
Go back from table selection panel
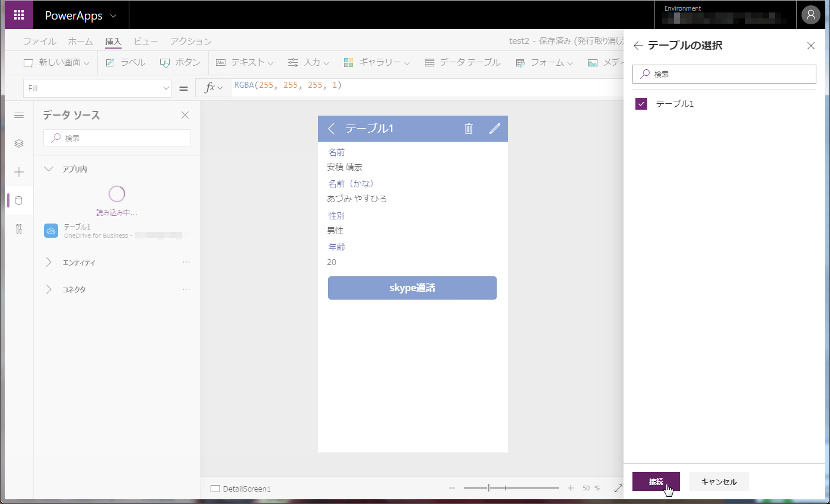638,46
